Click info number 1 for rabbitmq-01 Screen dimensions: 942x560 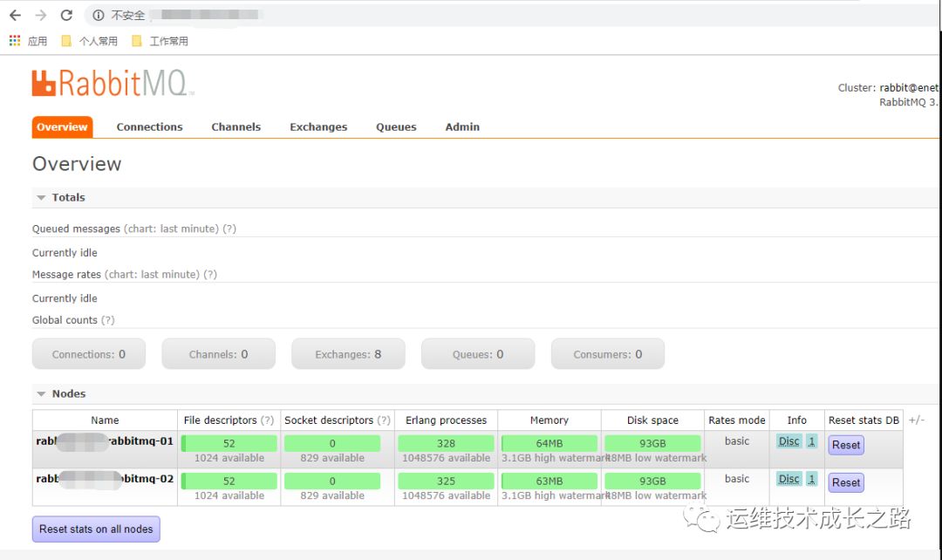point(812,441)
